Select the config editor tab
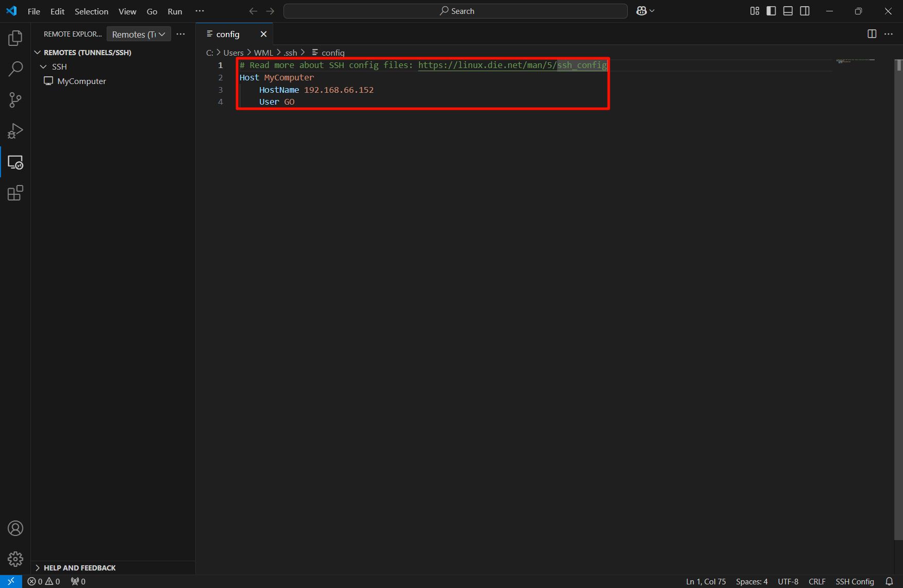The height and width of the screenshot is (588, 903). coord(228,34)
